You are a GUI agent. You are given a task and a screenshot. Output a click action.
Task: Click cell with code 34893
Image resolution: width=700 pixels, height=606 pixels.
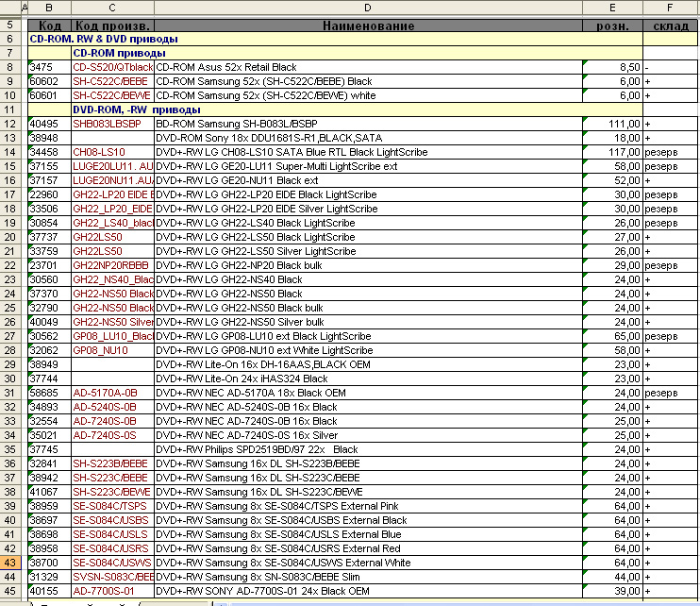tap(50, 407)
